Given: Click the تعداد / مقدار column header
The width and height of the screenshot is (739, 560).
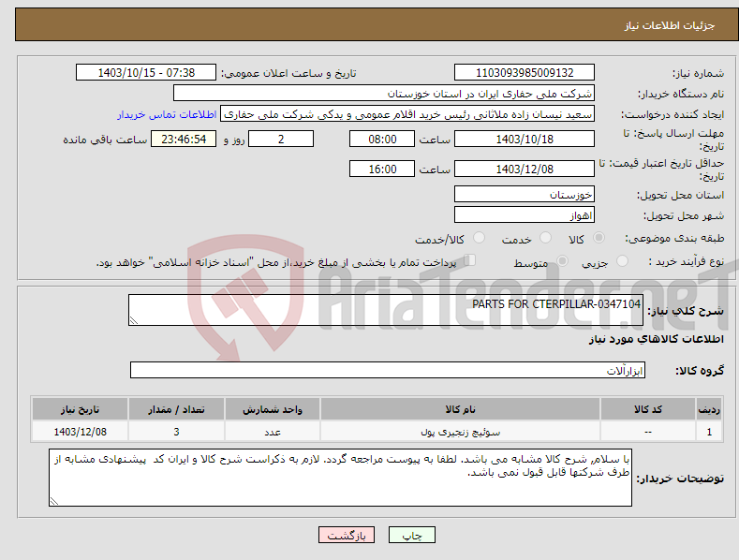Looking at the screenshot, I should pos(176,409).
